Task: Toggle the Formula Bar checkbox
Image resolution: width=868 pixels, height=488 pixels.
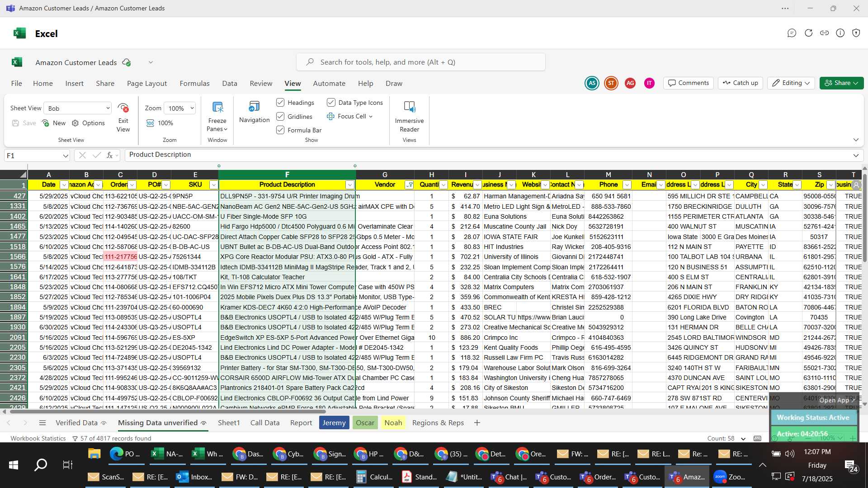Action: click(280, 130)
